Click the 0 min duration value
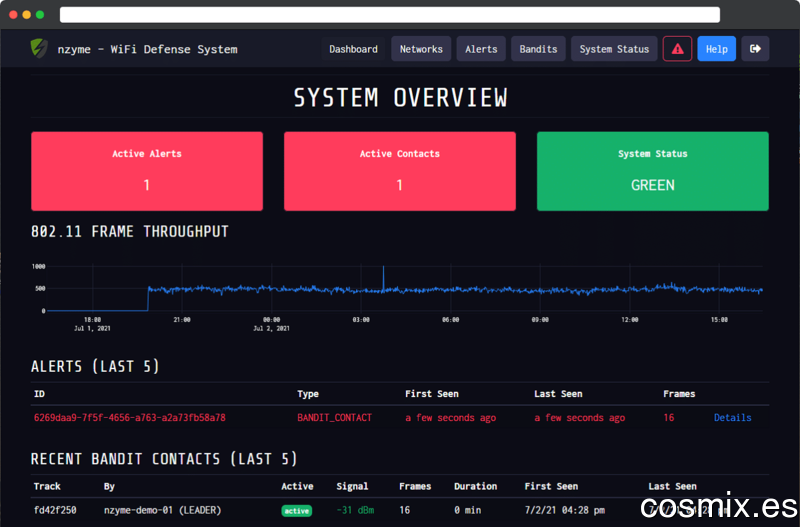This screenshot has height=527, width=800. [x=467, y=510]
